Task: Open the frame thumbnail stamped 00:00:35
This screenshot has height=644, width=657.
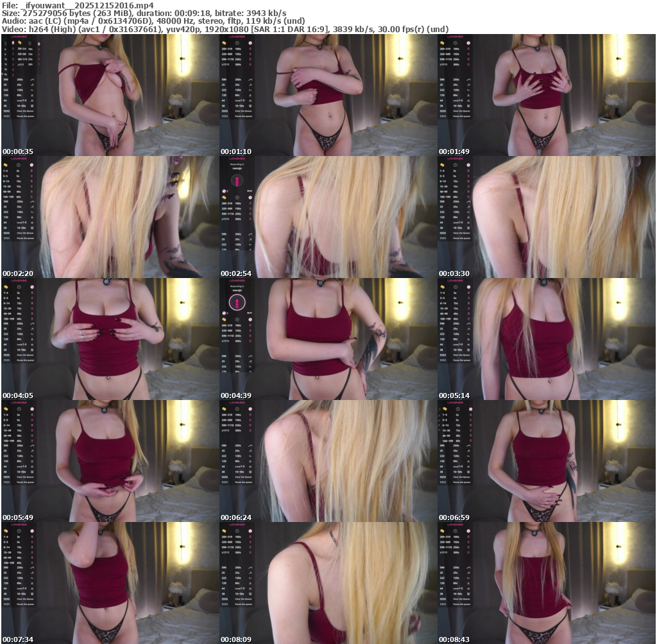Action: coord(110,95)
